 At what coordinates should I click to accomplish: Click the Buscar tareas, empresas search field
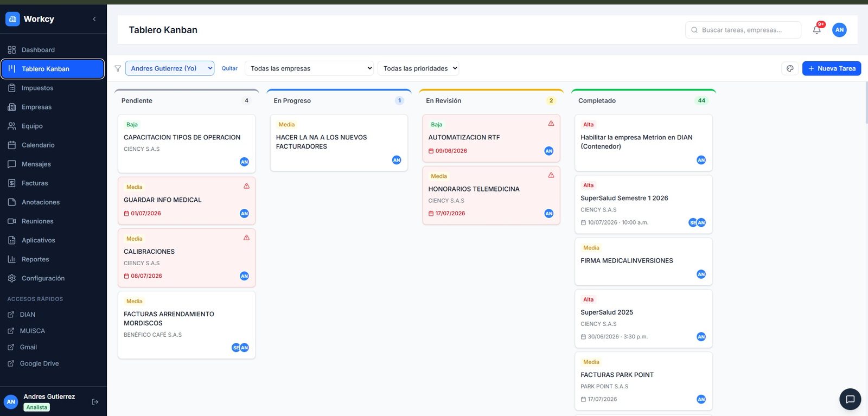click(743, 30)
